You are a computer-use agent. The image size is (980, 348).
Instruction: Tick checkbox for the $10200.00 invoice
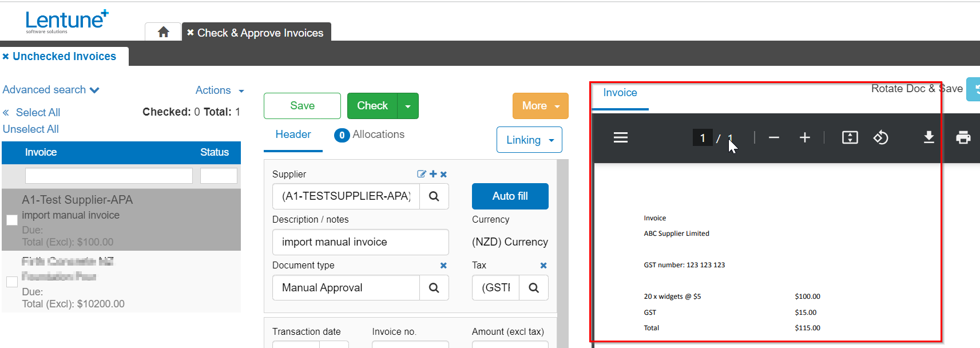(x=12, y=282)
